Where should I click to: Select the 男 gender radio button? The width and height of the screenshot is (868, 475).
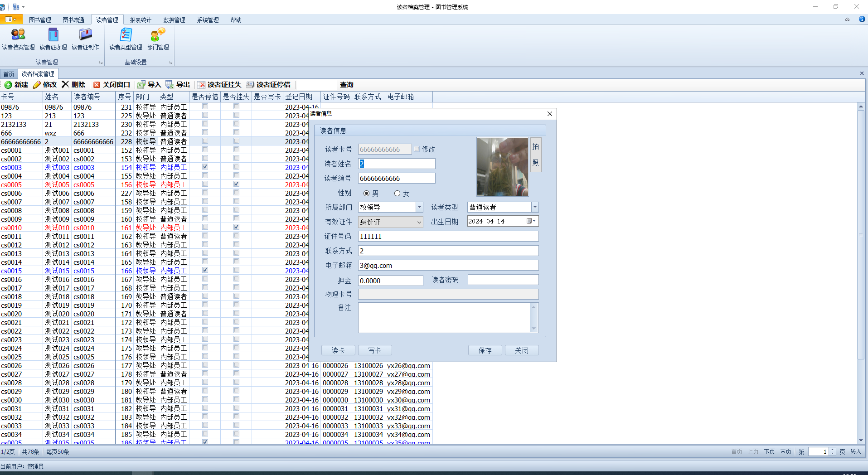tap(366, 194)
